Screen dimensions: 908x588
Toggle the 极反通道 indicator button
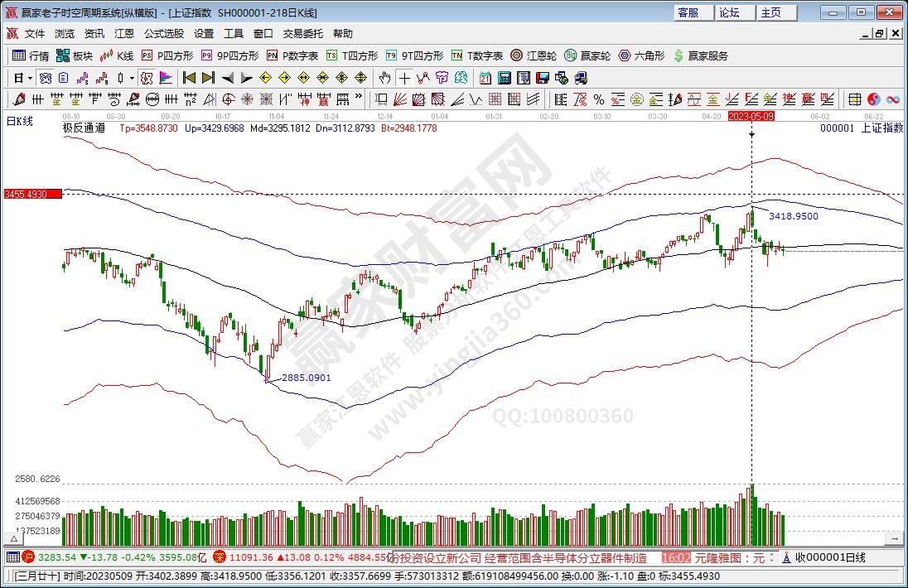84,128
